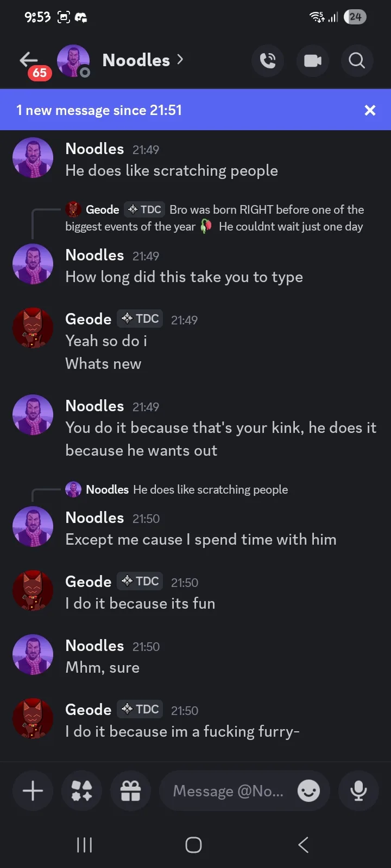Jump to new message since 21:51
The height and width of the screenshot is (868, 391).
click(x=163, y=110)
